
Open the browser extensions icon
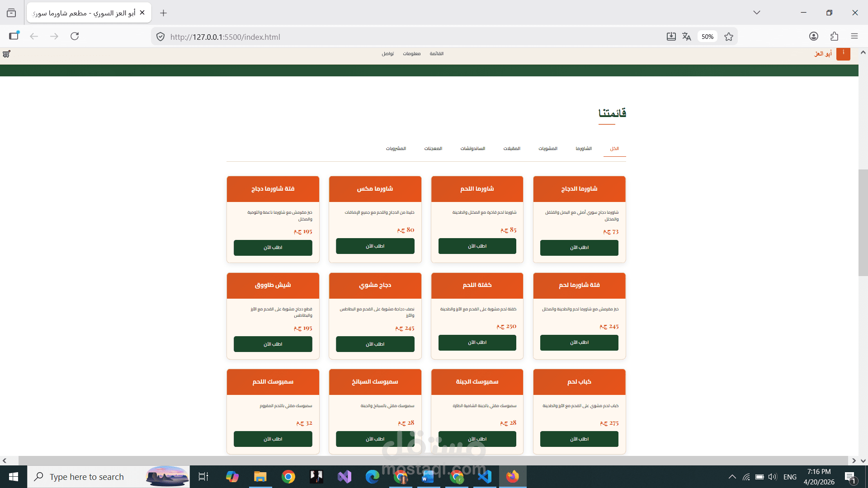tap(834, 36)
